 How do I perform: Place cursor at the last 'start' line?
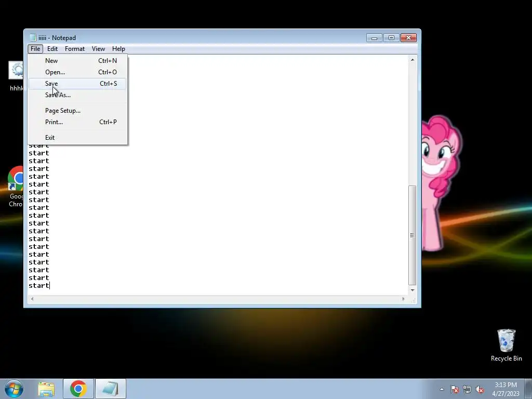(39, 286)
